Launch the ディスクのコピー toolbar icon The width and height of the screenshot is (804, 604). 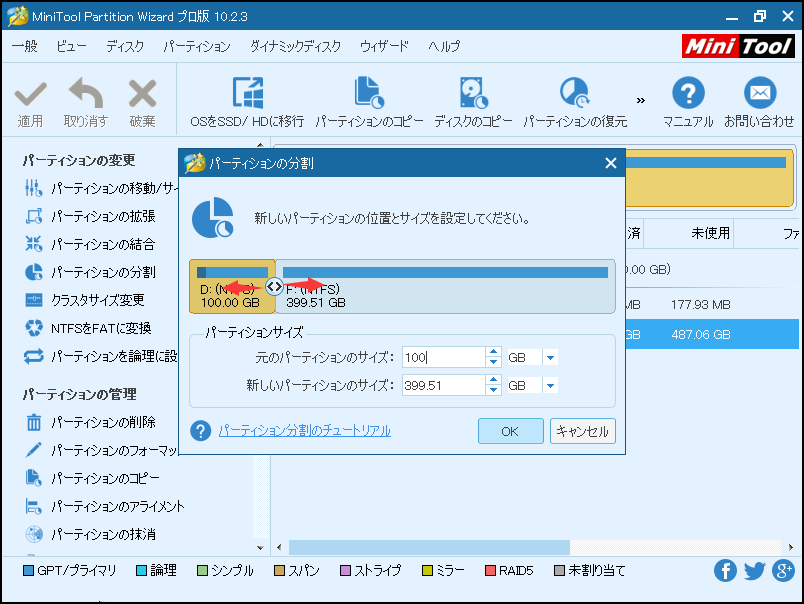tap(472, 93)
